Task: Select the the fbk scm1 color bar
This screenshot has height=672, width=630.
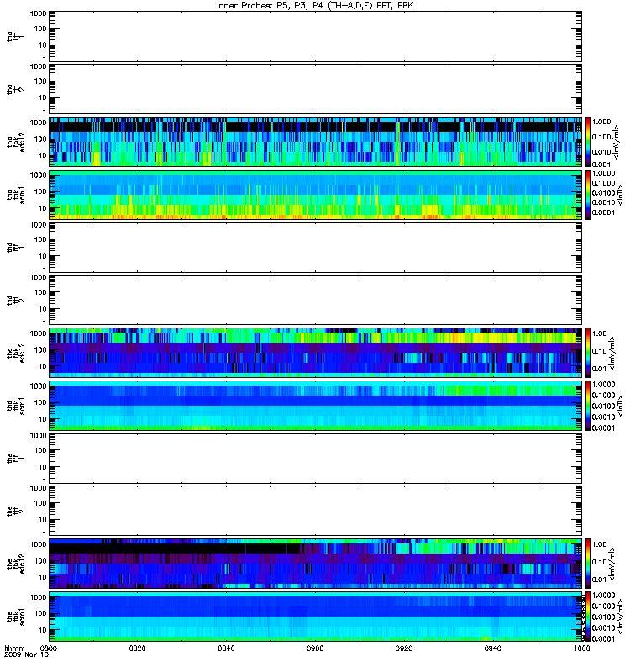Action: 589,617
